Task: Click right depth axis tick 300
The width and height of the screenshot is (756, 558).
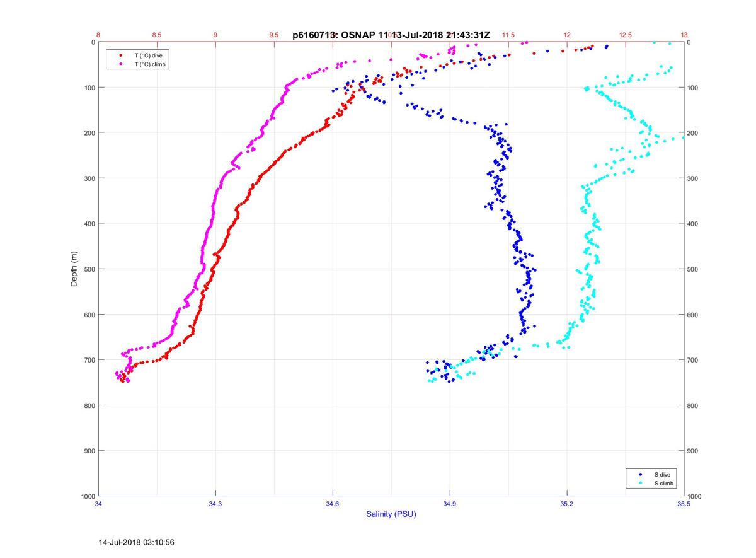Action: tap(693, 178)
